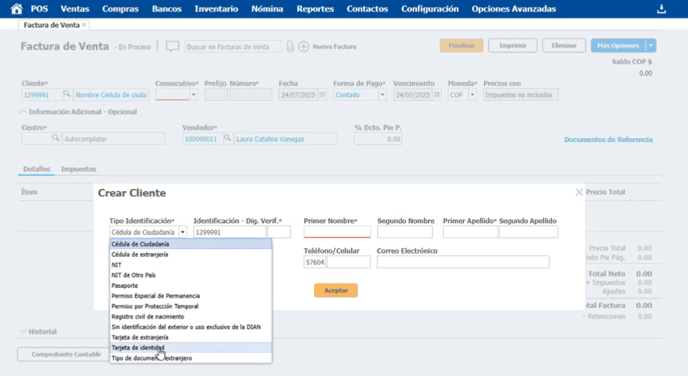Click the Centro Autocompletar field
This screenshot has width=688, height=376.
(114, 139)
